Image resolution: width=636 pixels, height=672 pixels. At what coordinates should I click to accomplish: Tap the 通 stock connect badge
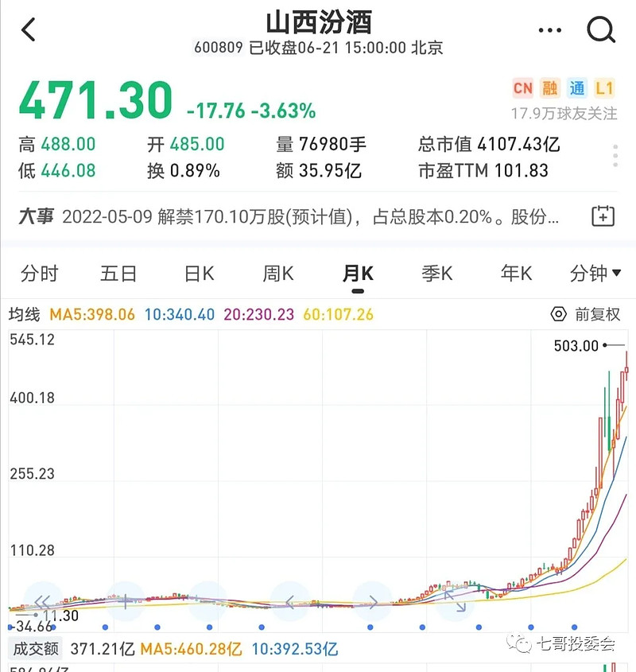(x=577, y=88)
